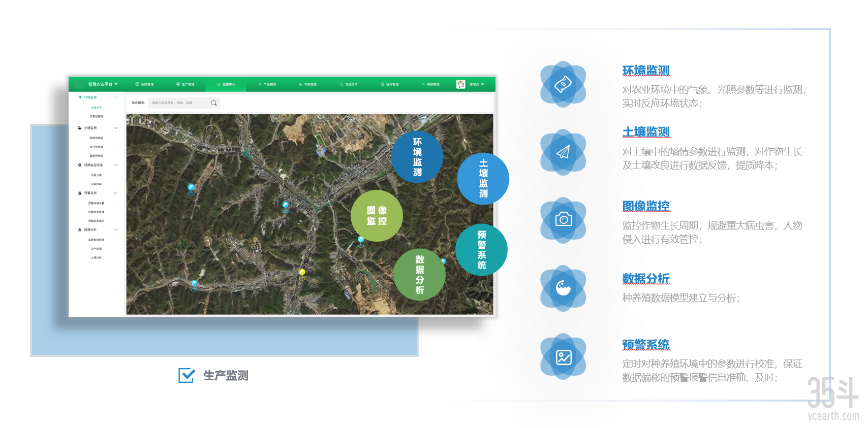Click the environment monitoring flower icon with tag
The image size is (868, 428).
coord(563,84)
